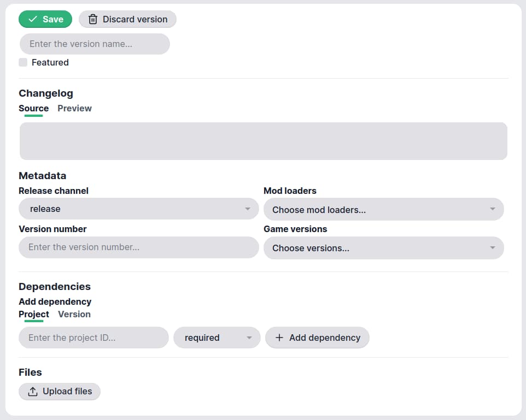
Task: Click the changelog text area
Action: pos(263,141)
